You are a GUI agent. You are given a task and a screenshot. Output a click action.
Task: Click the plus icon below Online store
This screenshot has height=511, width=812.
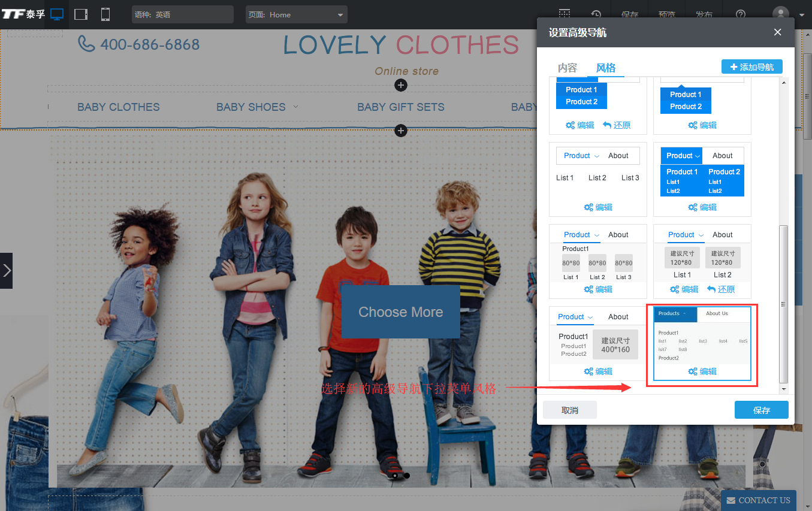[x=401, y=85]
